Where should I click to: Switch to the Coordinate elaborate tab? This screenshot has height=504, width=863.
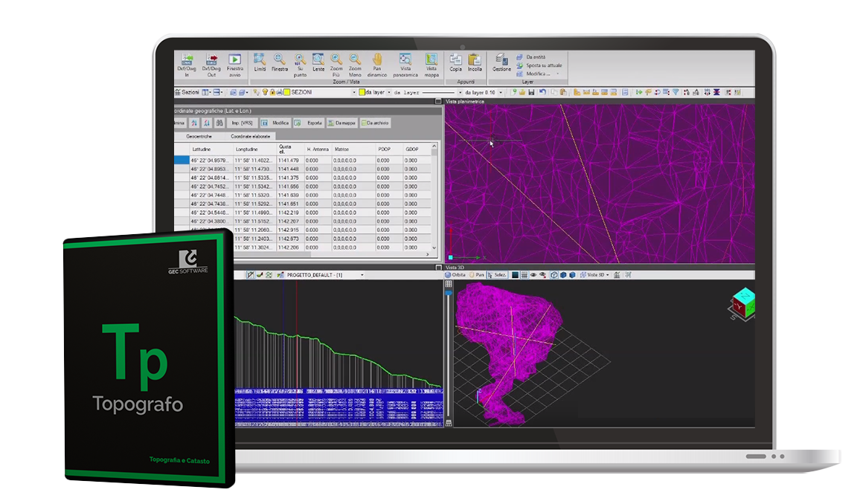251,137
